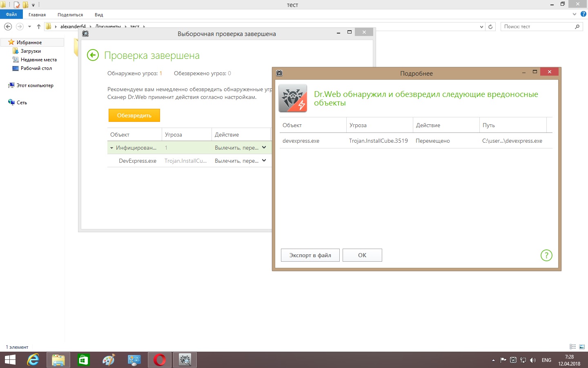Open File Explorer from the taskbar
Image resolution: width=588 pixels, height=368 pixels.
coord(58,360)
